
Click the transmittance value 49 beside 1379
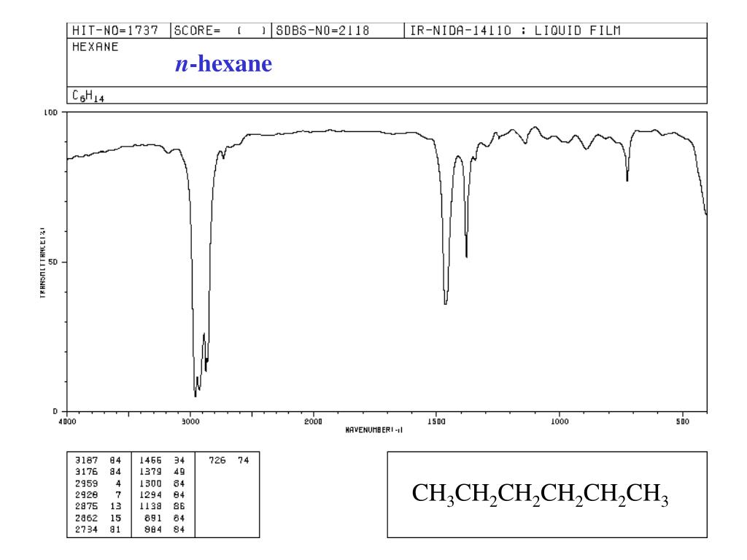tap(179, 472)
